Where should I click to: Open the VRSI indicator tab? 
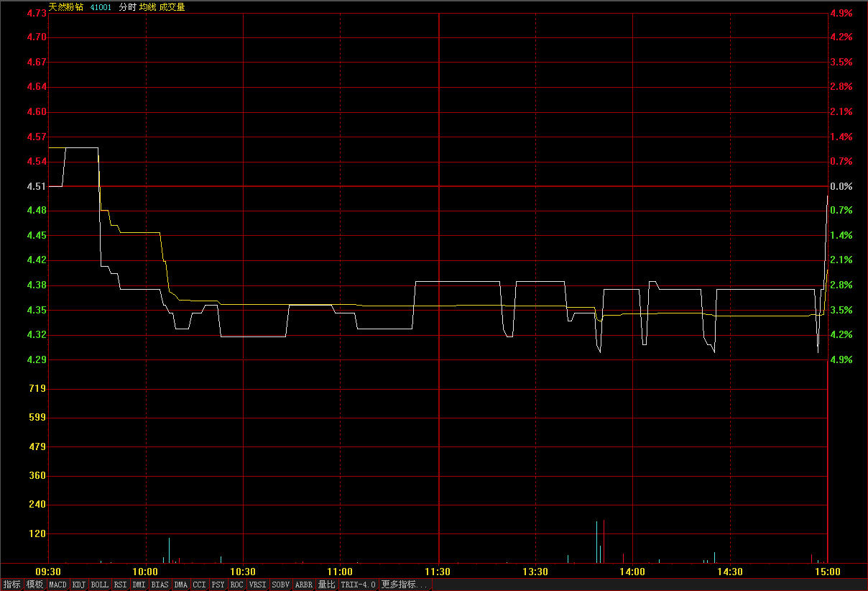257,585
